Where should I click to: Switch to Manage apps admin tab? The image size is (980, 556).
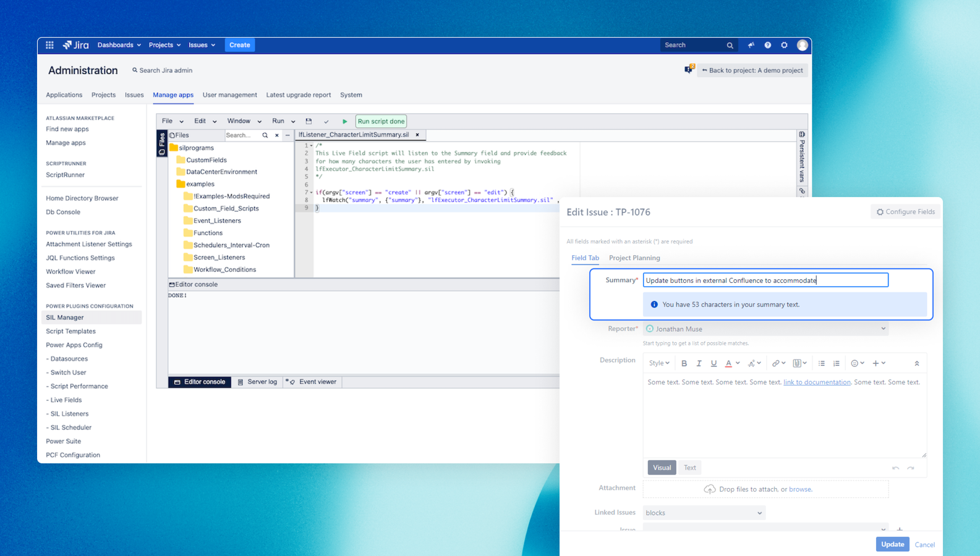tap(173, 95)
